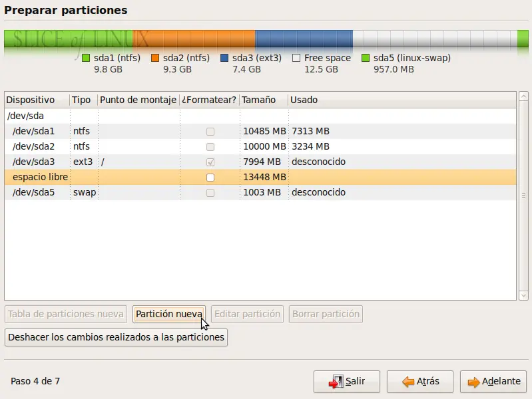Click the swap type cell
532x399 pixels.
coord(85,192)
